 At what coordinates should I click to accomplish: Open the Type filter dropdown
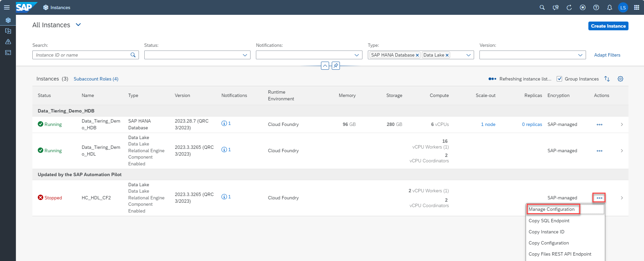469,55
